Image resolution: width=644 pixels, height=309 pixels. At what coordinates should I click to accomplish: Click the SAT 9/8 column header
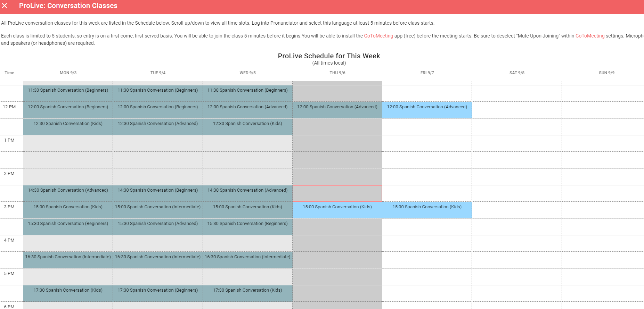click(517, 73)
